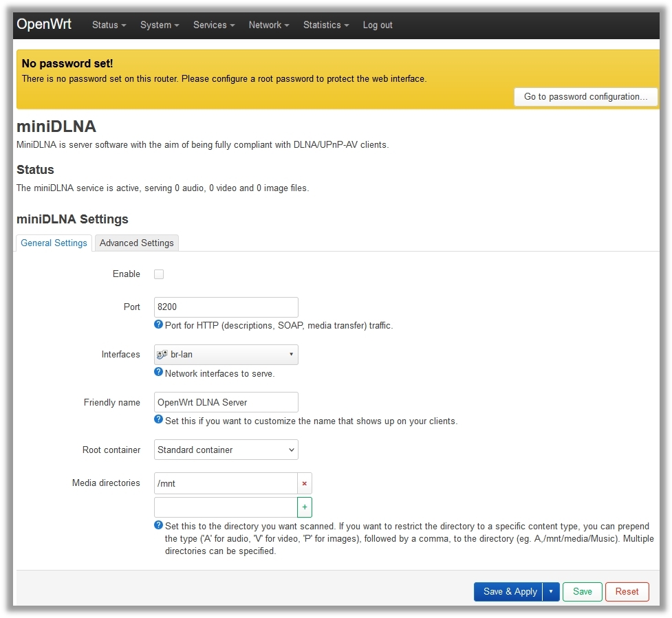The height and width of the screenshot is (618, 672).
Task: Tick the Enable miniDLNA checkbox
Action: point(159,274)
